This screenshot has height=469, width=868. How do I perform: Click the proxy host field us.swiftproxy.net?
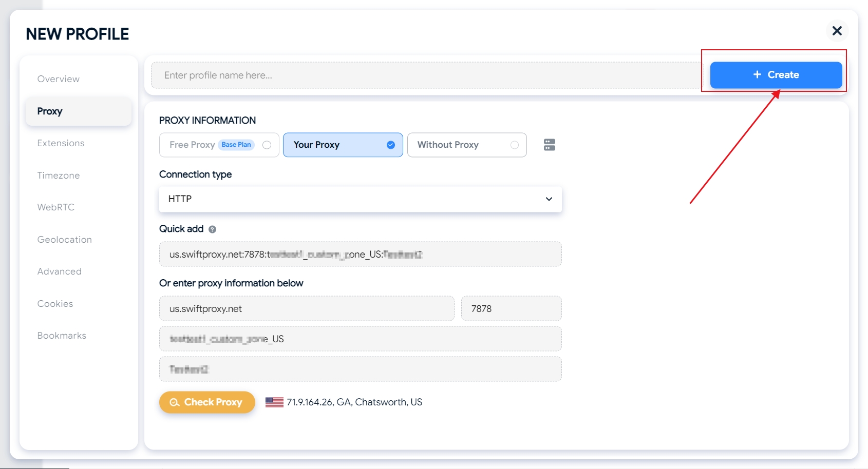(x=307, y=309)
